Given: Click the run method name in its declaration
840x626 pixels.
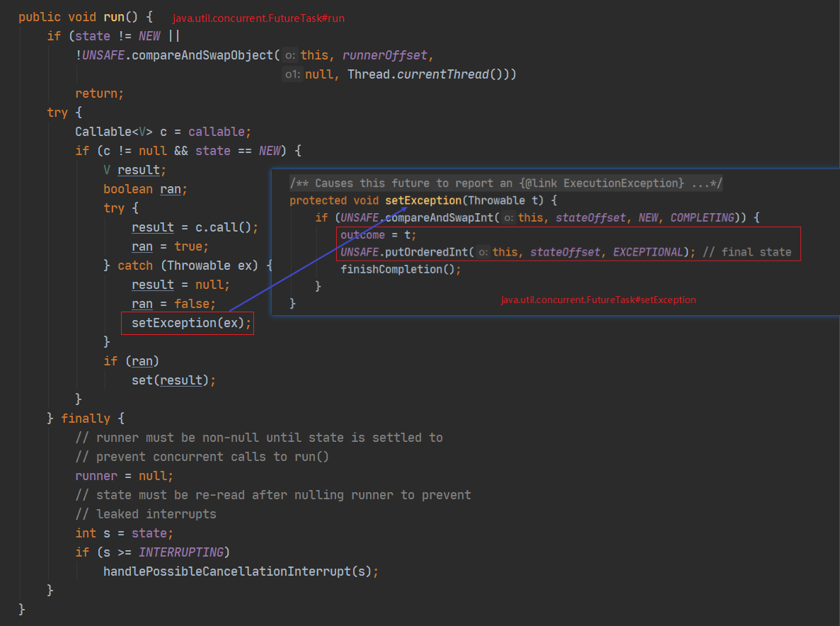Looking at the screenshot, I should click(113, 17).
